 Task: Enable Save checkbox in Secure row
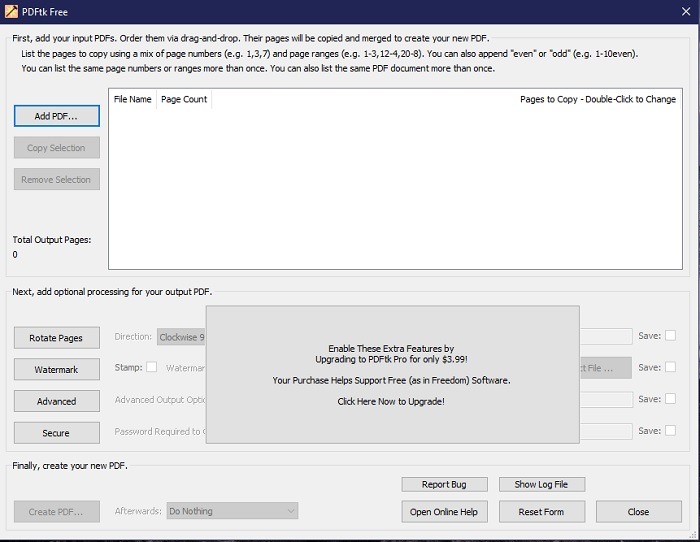(670, 430)
